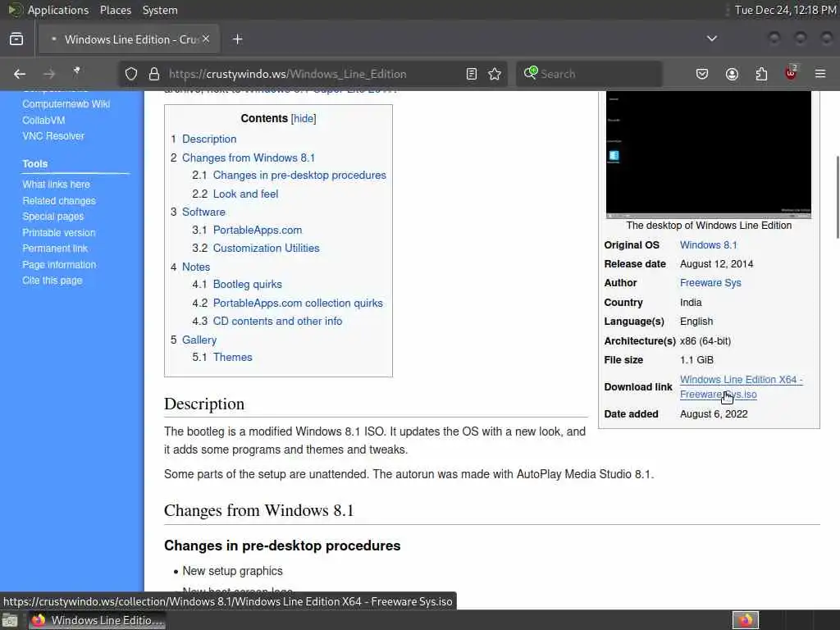
Task: Open 4.2 PortableApps.com collection quirks
Action: point(298,304)
